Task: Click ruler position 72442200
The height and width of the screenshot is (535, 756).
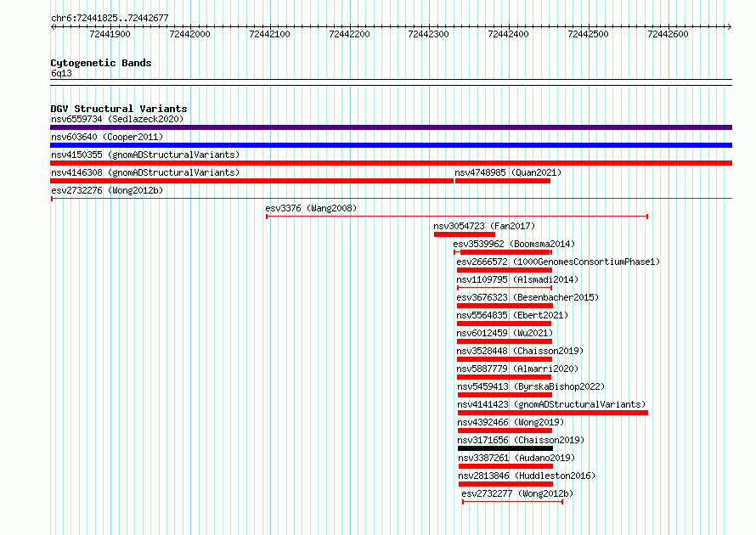Action: [x=349, y=34]
